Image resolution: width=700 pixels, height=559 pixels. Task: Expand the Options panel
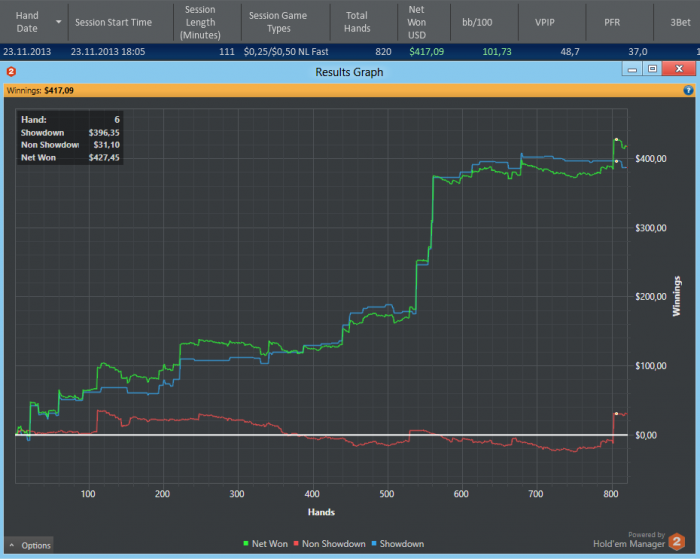point(29,545)
